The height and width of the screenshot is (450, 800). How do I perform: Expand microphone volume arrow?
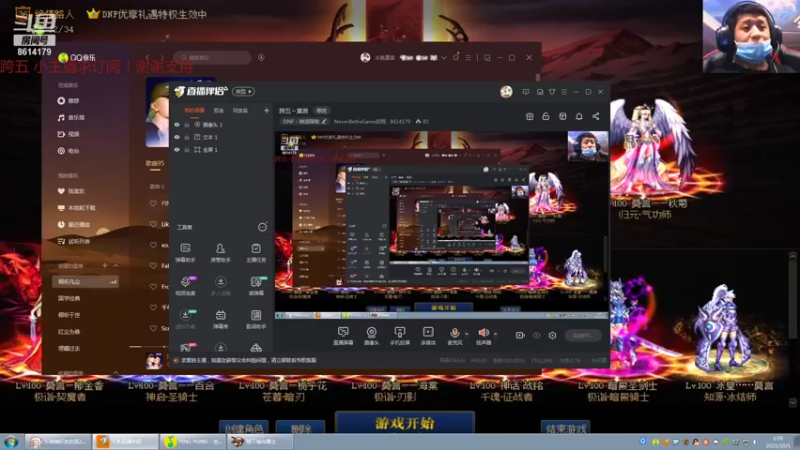click(x=466, y=334)
